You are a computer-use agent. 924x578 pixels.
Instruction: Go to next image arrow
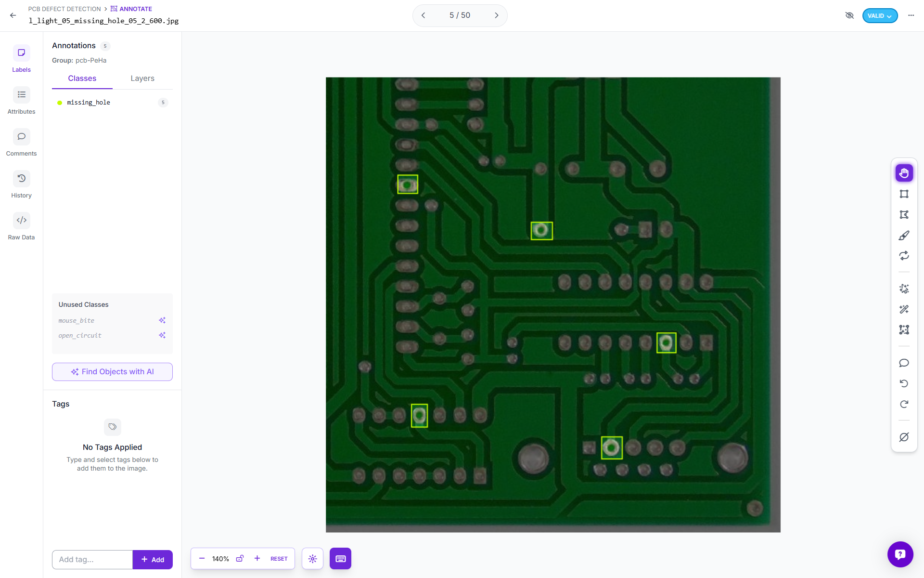click(497, 15)
